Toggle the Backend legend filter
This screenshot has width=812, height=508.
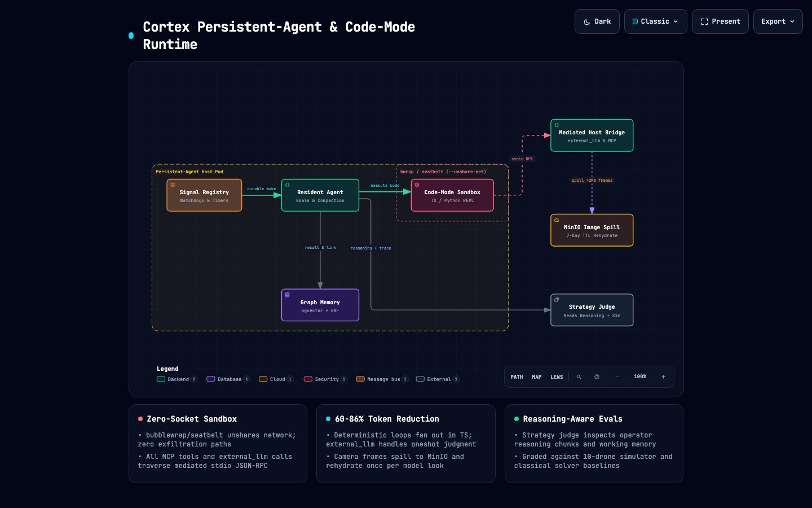[177, 379]
